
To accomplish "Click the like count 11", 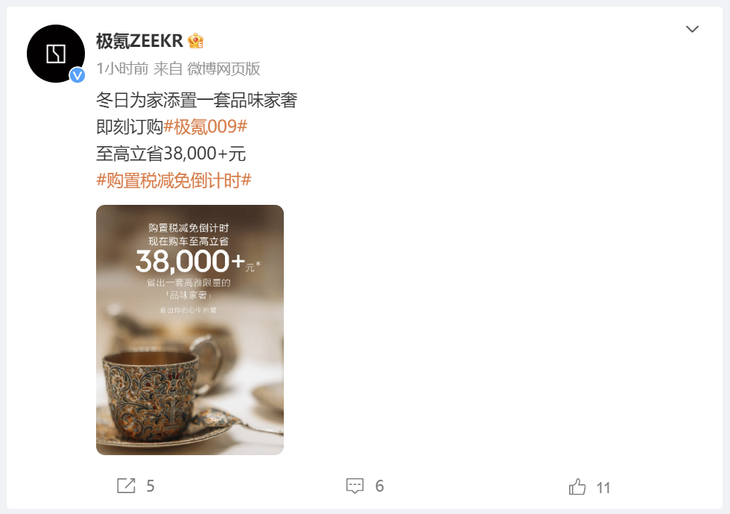I will (x=603, y=488).
